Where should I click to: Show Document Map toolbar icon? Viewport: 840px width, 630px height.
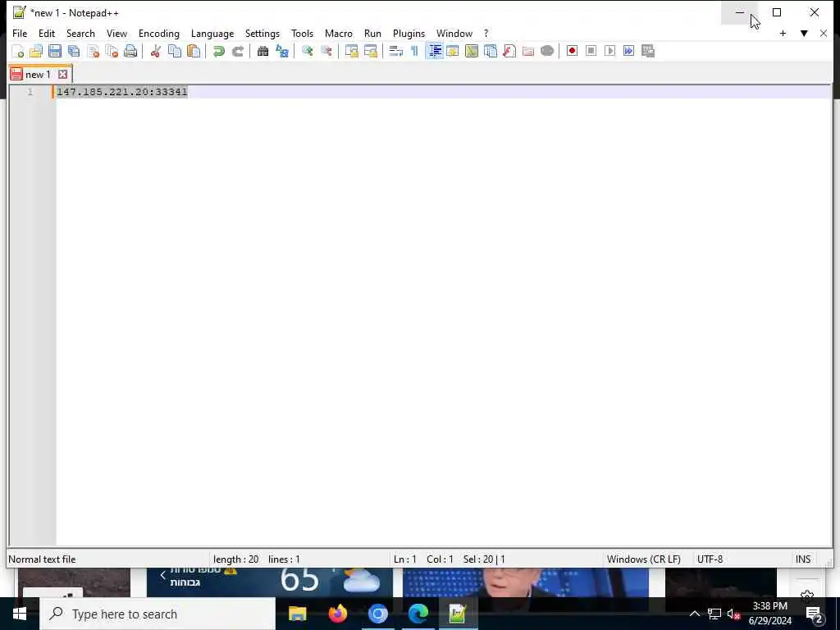(x=472, y=51)
